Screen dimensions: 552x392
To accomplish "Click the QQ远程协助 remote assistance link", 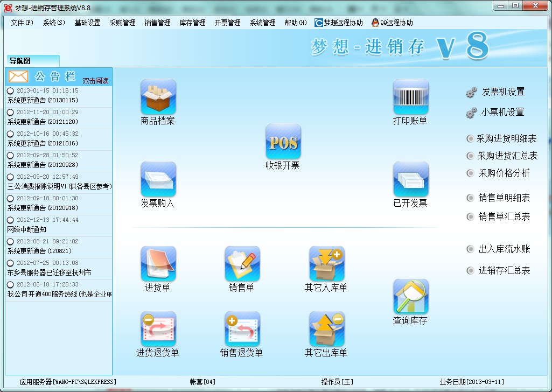I will 396,23.
